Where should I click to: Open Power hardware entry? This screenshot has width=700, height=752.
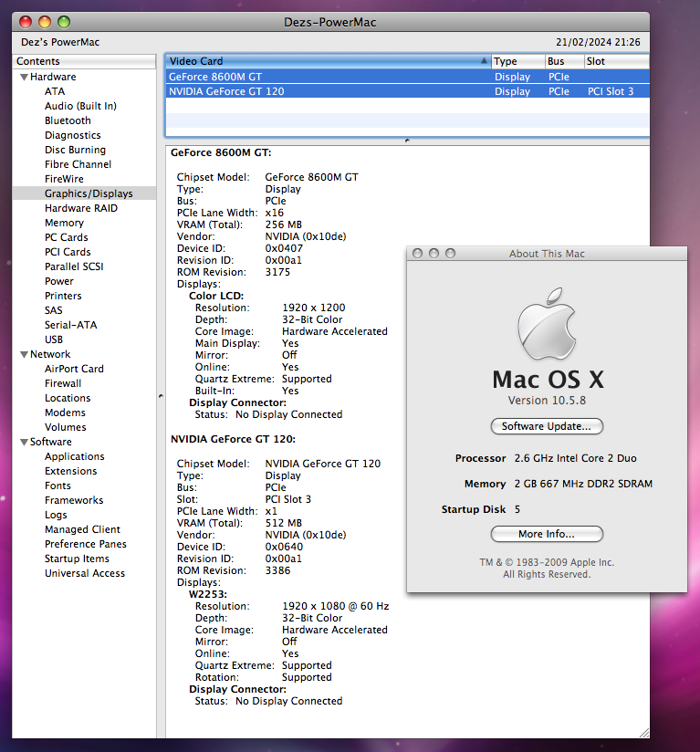[x=59, y=281]
